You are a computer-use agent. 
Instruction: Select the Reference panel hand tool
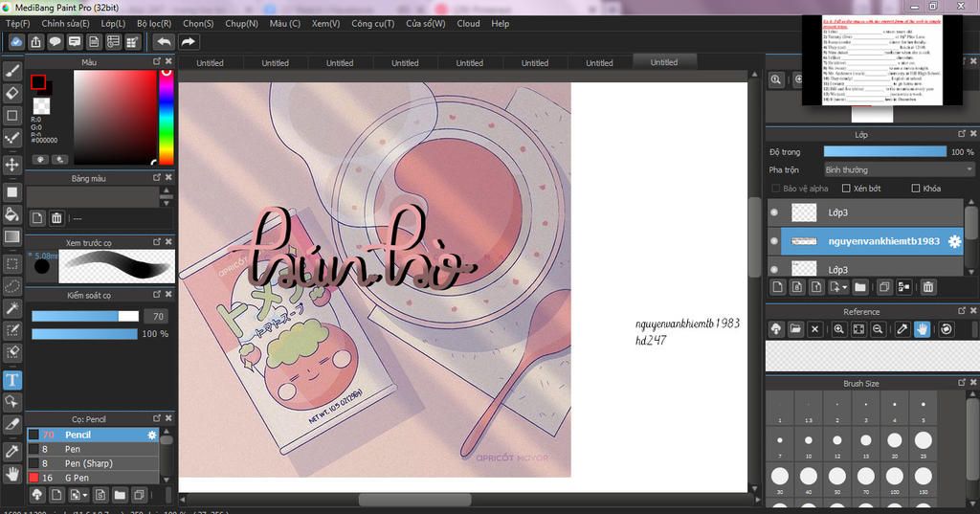coord(922,329)
